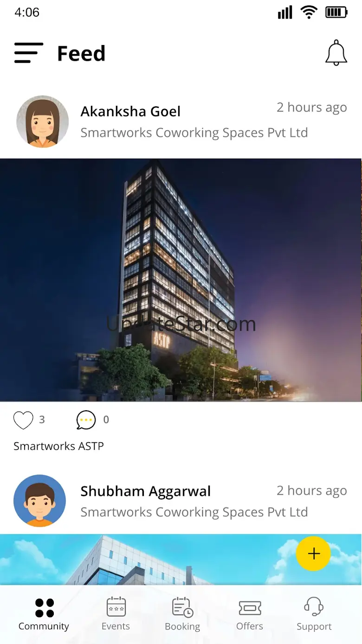Tap the Wi-Fi status icon
This screenshot has height=644, width=362.
click(309, 12)
